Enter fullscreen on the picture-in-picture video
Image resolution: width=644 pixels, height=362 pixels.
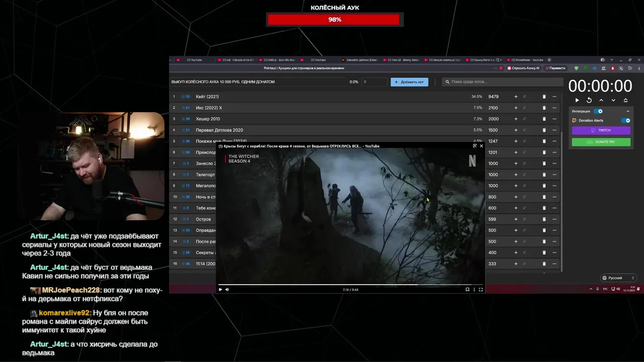coord(480,290)
